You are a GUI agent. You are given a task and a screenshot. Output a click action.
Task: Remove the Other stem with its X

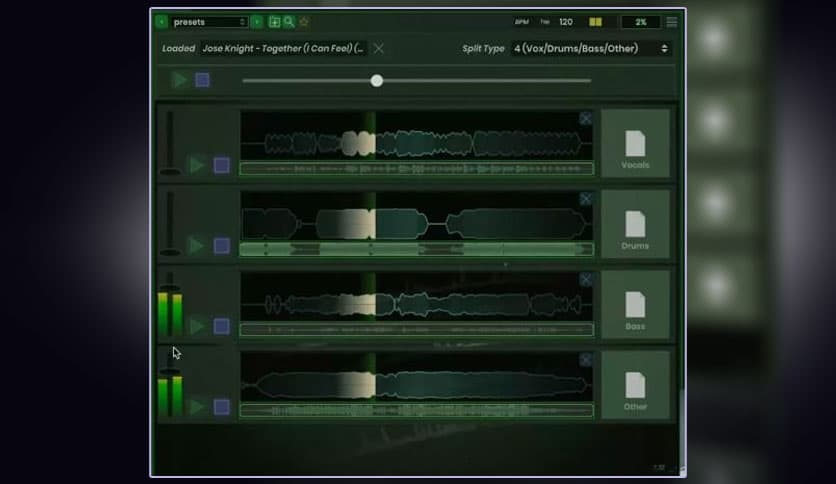585,360
